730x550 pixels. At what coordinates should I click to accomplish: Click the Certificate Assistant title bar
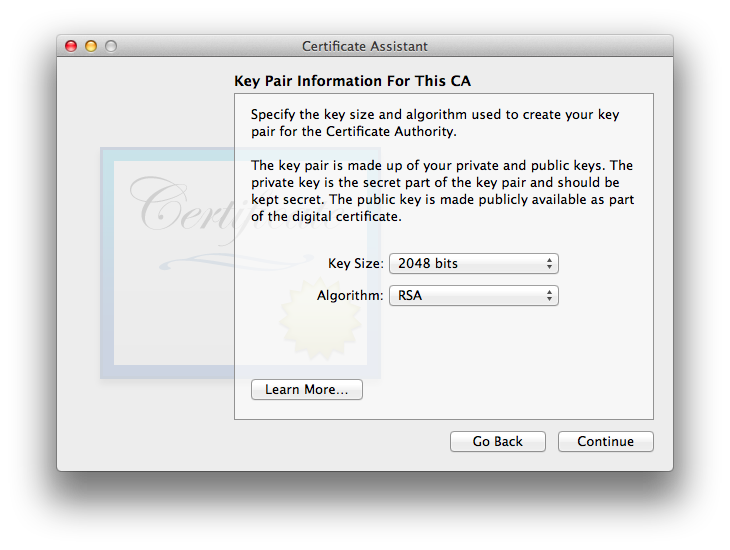[x=365, y=46]
